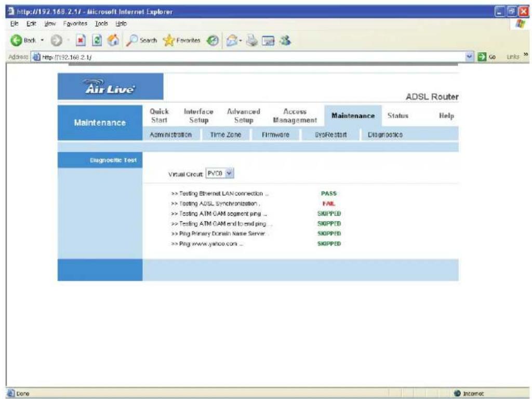Screen dimensions: 532x399
Task: Click the Internet zone globe in status bar
Action: click(x=457, y=393)
